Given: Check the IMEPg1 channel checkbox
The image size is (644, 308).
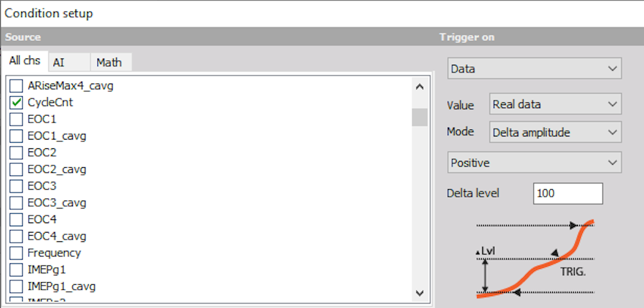Looking at the screenshot, I should coord(16,270).
